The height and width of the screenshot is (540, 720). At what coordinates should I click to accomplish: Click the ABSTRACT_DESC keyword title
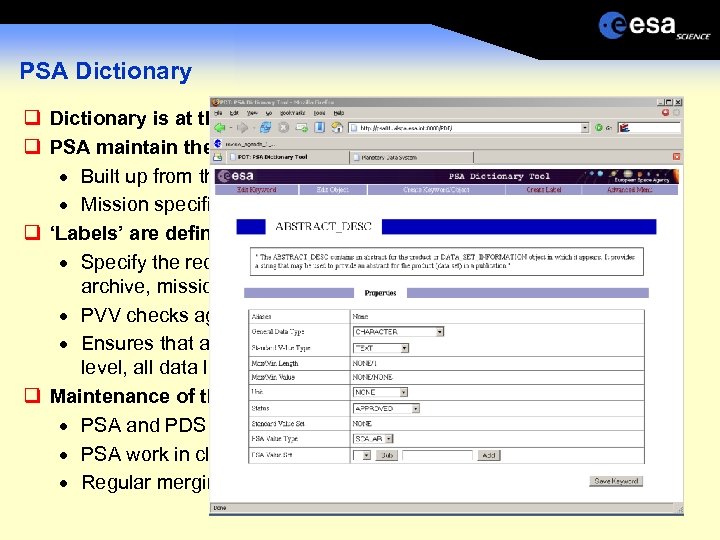click(323, 226)
